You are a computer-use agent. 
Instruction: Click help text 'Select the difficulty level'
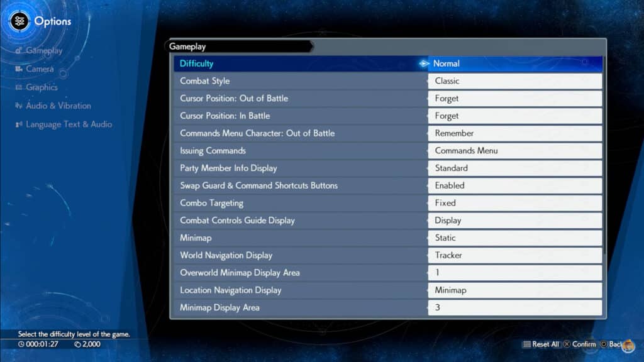[74, 334]
